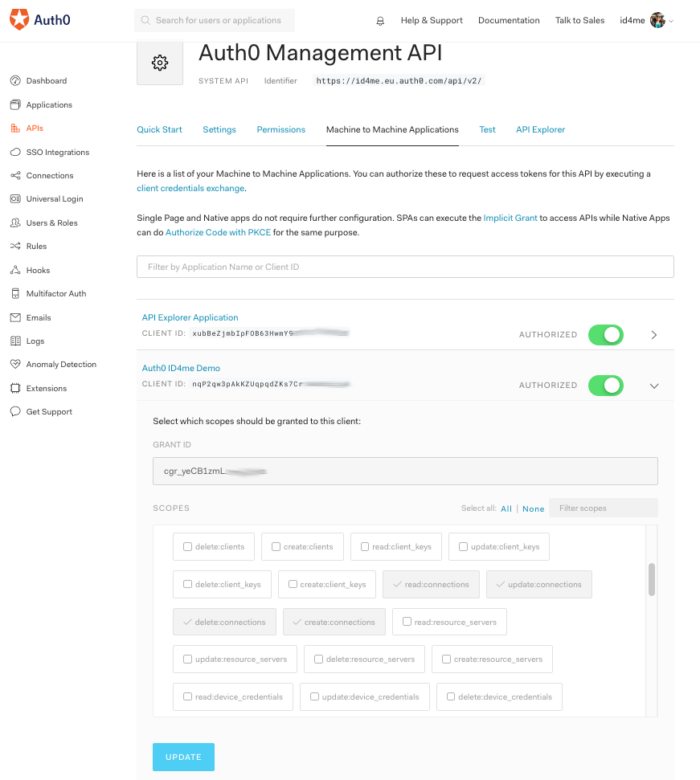
Task: Switch to the API Explorer tab
Action: point(540,129)
